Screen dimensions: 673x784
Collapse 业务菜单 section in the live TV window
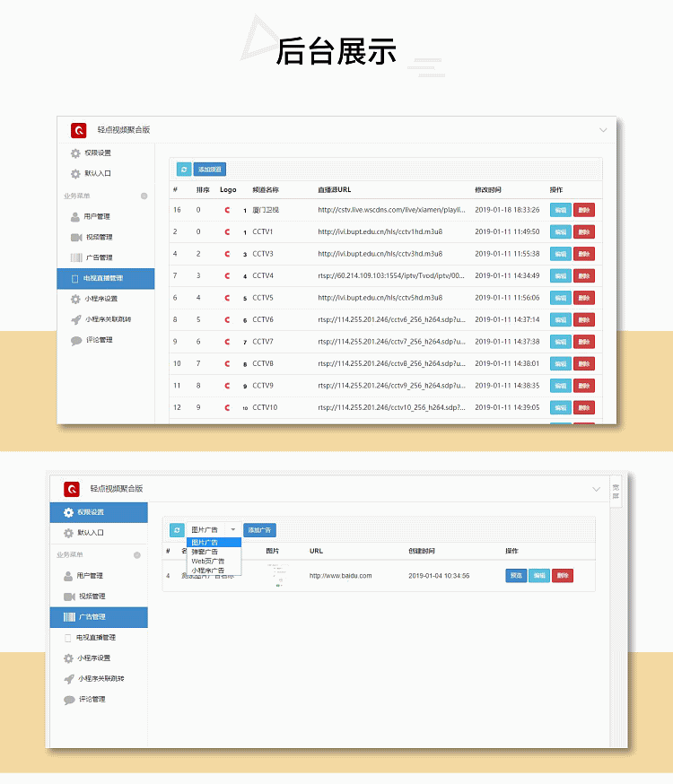[x=144, y=196]
